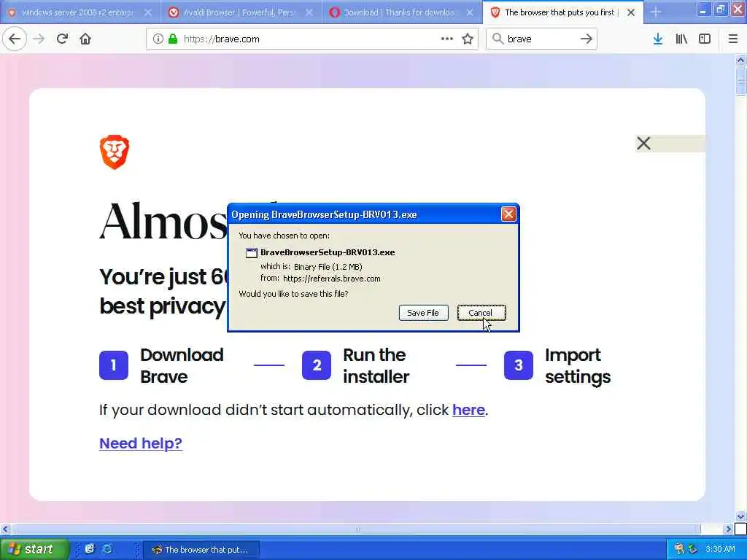Reload the brave.com page
747x560 pixels.
(x=63, y=39)
